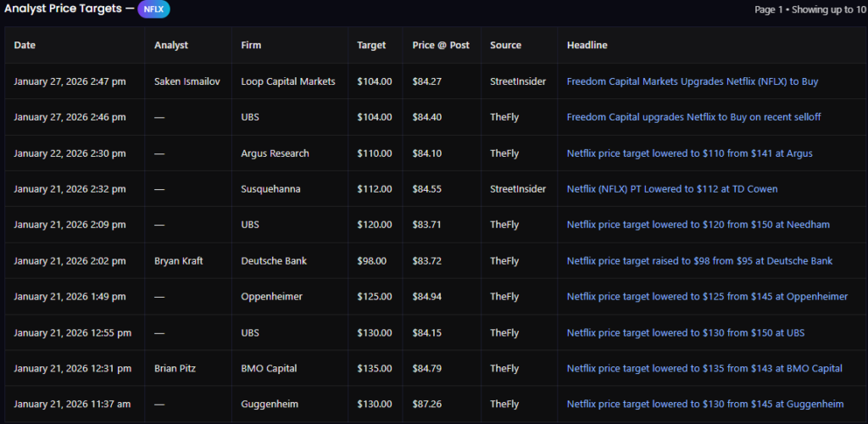Open the BMO Capital $135 price target headline
Viewport: 868px width, 424px height.
[x=704, y=368]
